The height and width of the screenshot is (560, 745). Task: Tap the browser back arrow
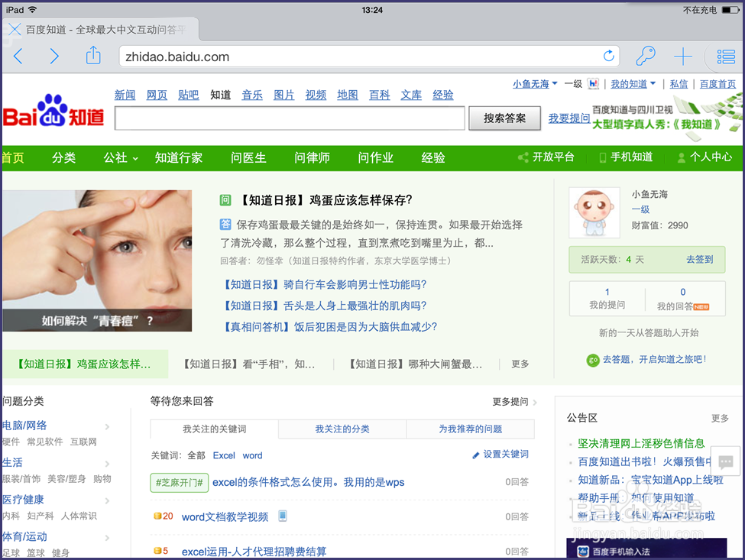pos(18,56)
